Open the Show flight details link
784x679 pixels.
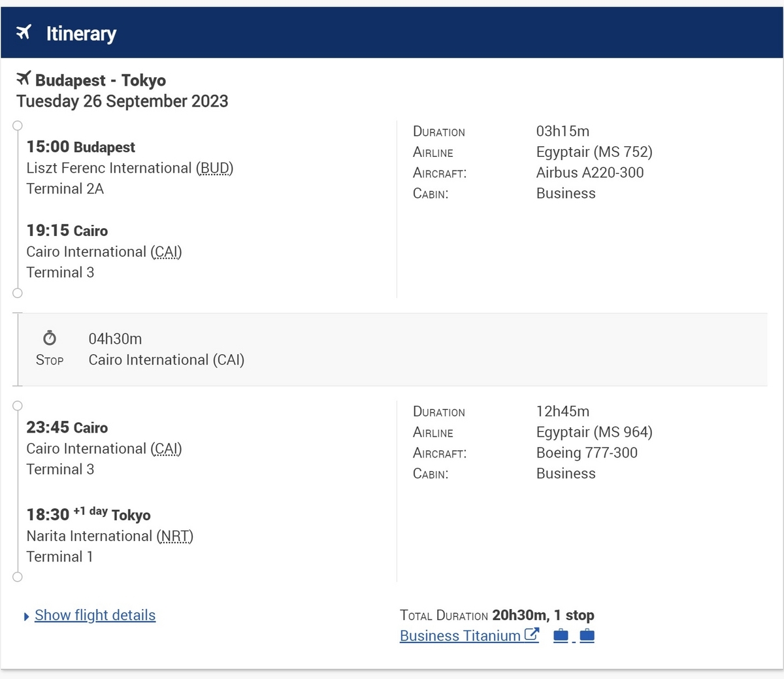pyautogui.click(x=95, y=615)
